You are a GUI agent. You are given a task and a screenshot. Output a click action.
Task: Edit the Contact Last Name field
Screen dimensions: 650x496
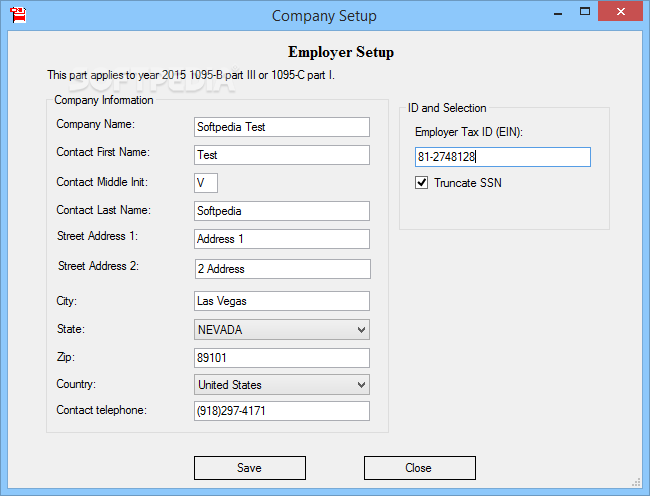282,211
